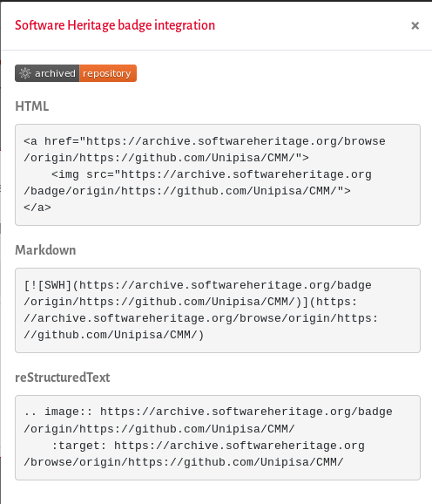Screen dimensions: 432x504
Task: Click the "<a href=" line in HTML snippet
Action: [205, 141]
